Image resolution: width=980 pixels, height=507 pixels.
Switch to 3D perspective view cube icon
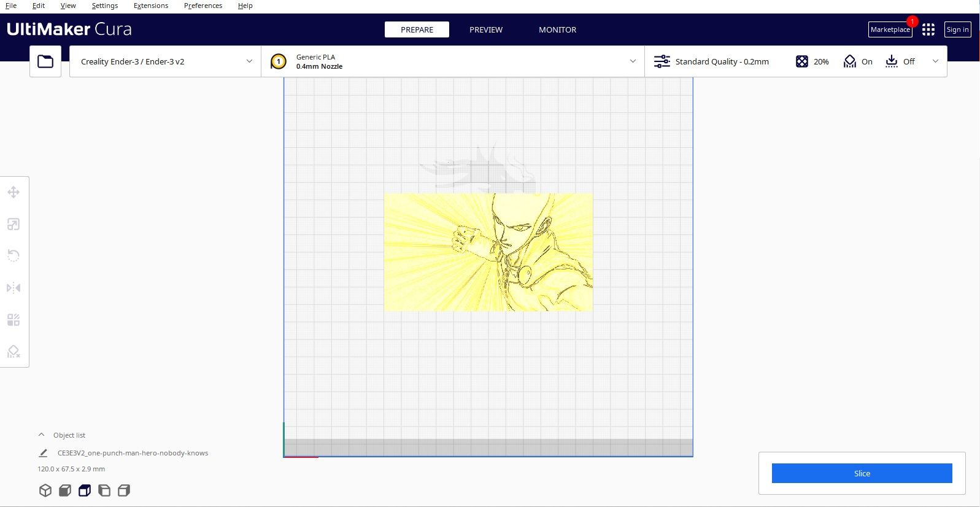45,490
